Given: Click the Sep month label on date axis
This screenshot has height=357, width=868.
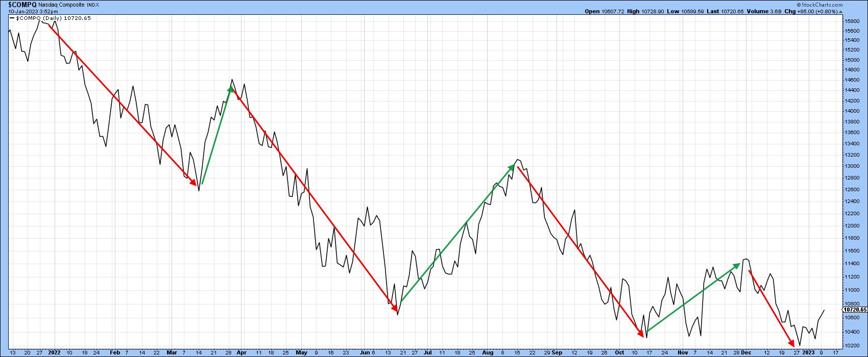Looking at the screenshot, I should pyautogui.click(x=556, y=352).
